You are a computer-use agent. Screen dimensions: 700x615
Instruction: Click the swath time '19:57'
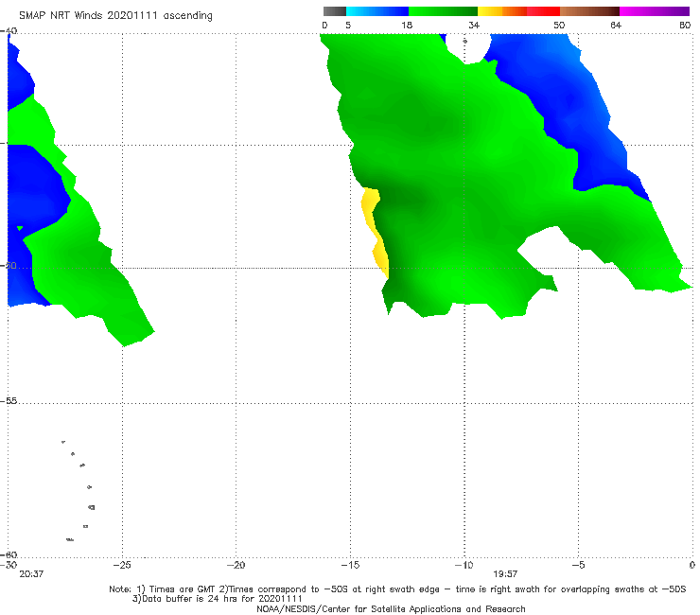click(x=505, y=574)
